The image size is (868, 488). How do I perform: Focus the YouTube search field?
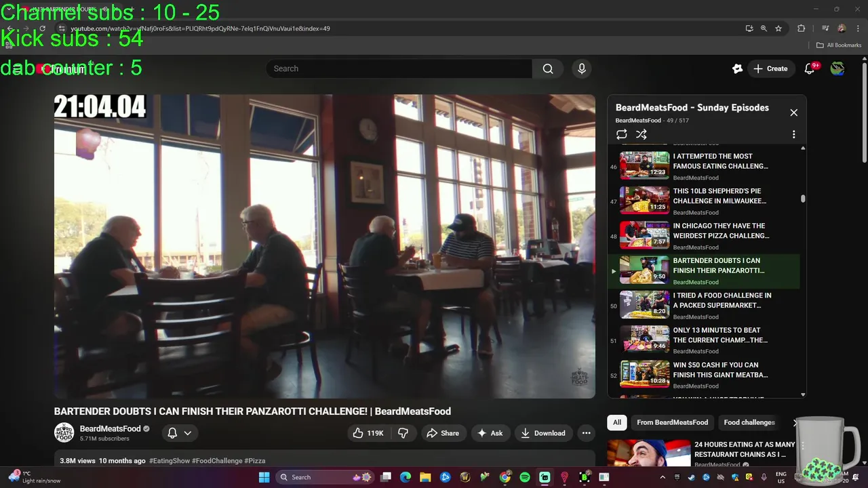(399, 68)
